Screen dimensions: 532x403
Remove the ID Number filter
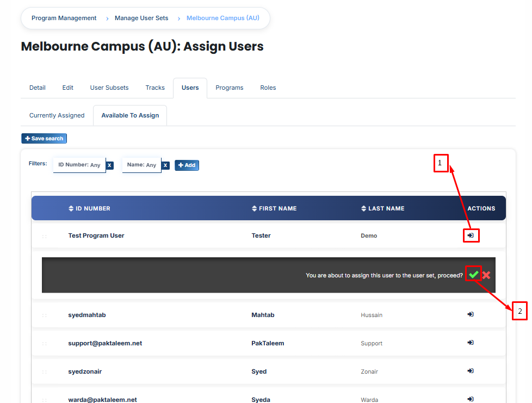click(109, 165)
